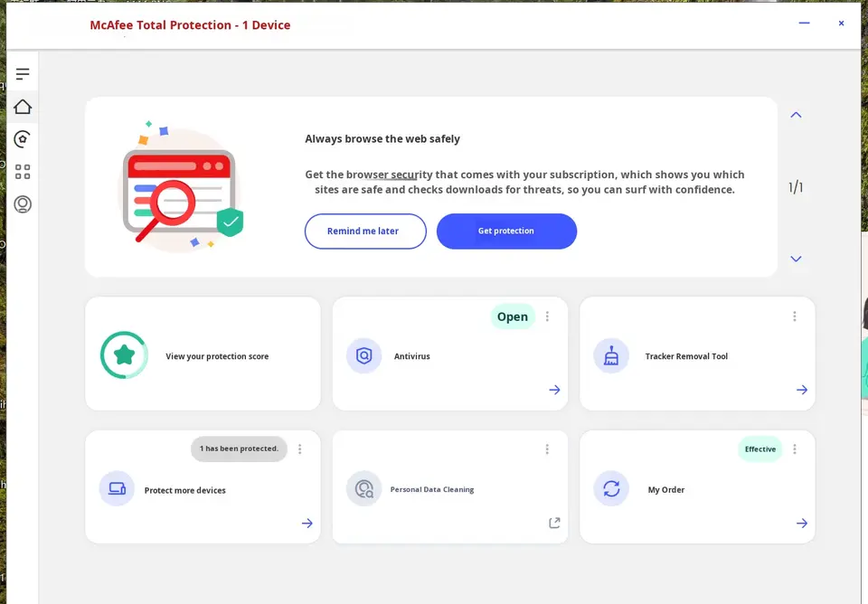Screen dimensions: 868x604
Task: Click the Get protection button
Action: (x=506, y=231)
